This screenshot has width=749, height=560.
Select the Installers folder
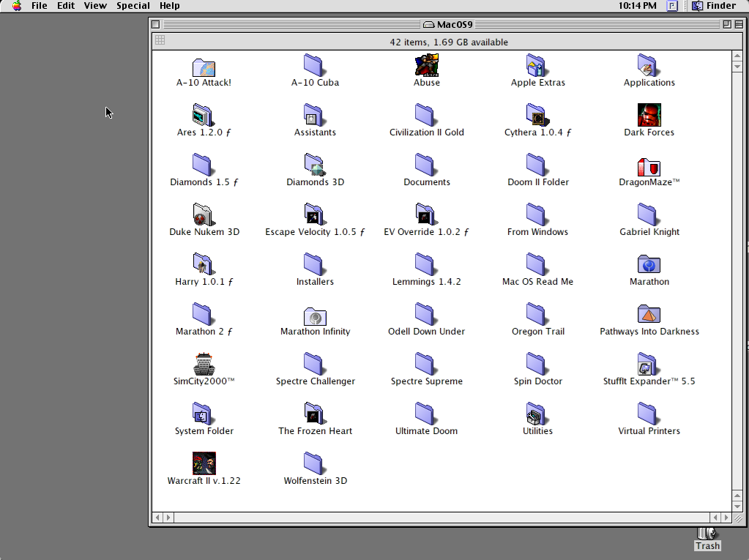pyautogui.click(x=314, y=264)
